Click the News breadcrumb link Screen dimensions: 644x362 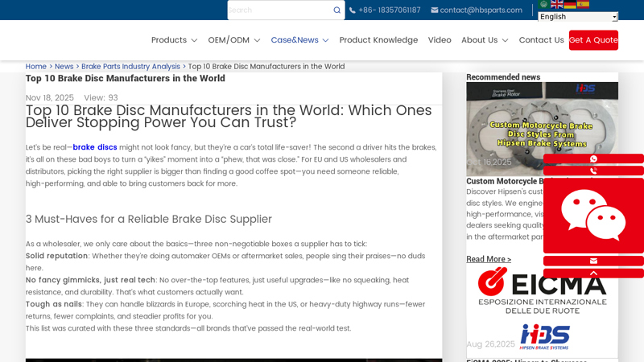click(64, 67)
